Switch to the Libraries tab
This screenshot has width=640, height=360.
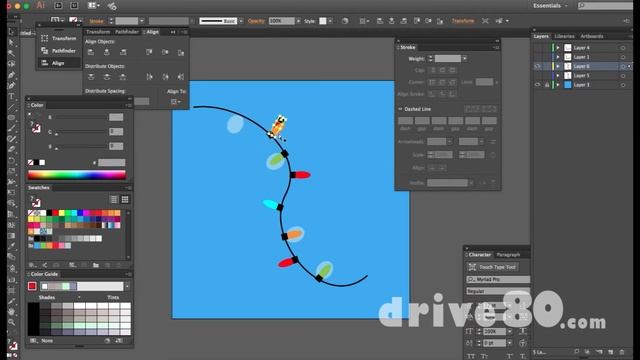click(564, 36)
